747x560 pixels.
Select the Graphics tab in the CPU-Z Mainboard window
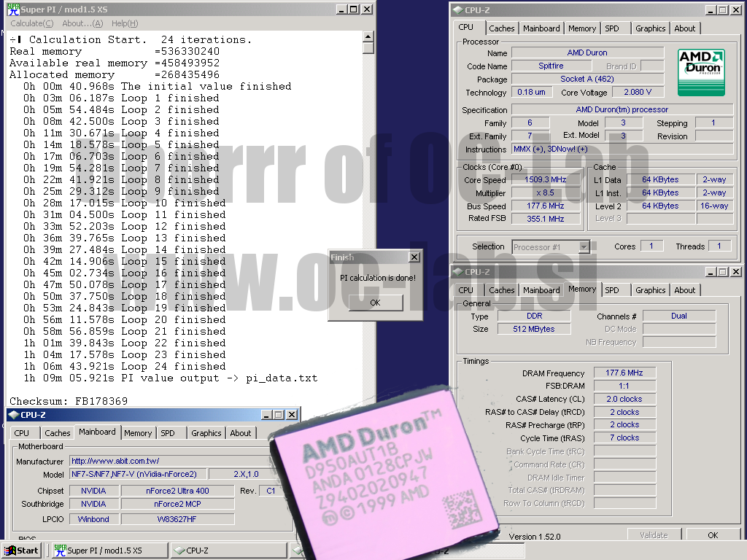coord(206,433)
